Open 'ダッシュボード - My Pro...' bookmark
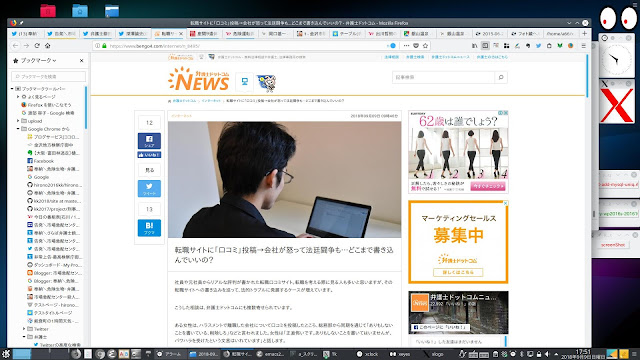Image resolution: width=640 pixels, height=360 pixels. [55, 265]
